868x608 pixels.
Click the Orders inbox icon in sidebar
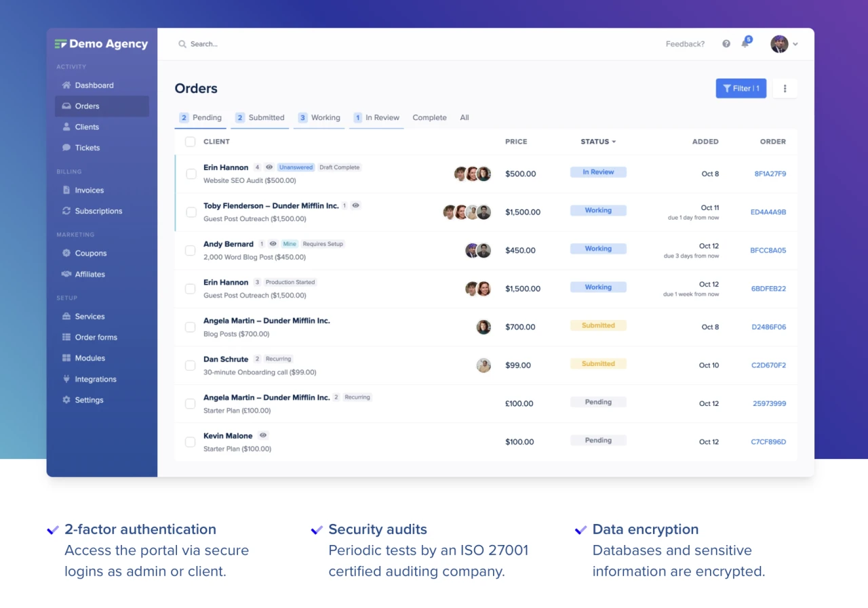tap(66, 106)
